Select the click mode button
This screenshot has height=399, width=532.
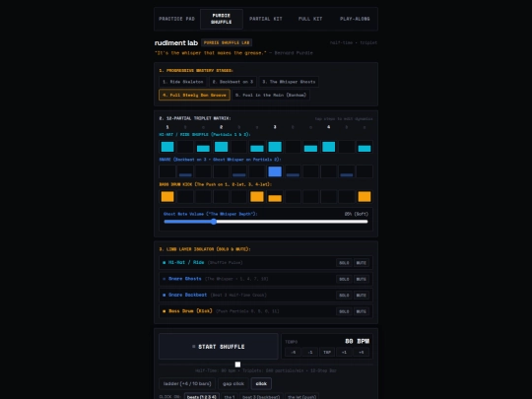tap(261, 384)
